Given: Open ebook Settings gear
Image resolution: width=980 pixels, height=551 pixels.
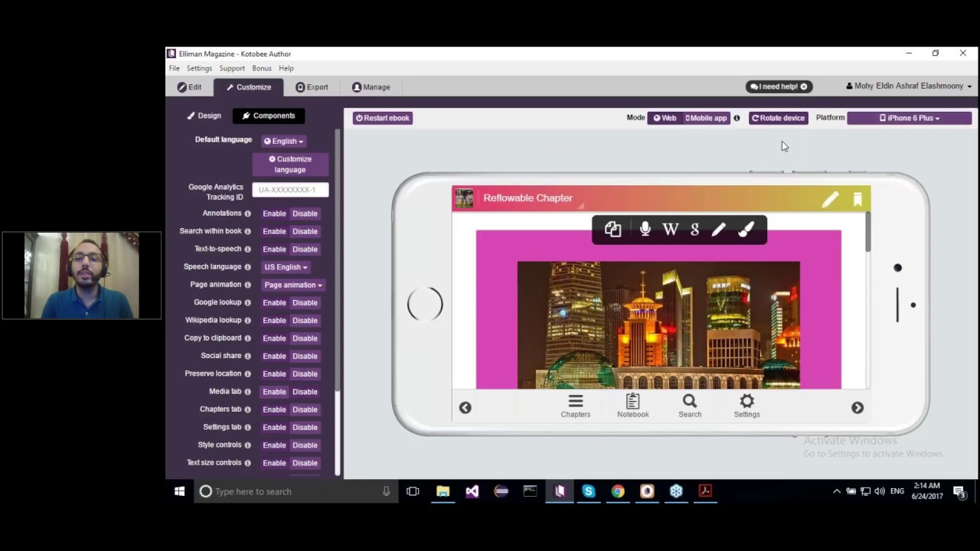Looking at the screenshot, I should pyautogui.click(x=746, y=406).
